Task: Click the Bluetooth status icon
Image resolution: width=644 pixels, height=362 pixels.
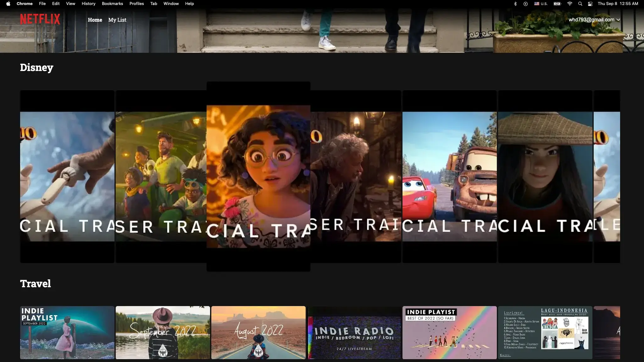Action: (515, 4)
